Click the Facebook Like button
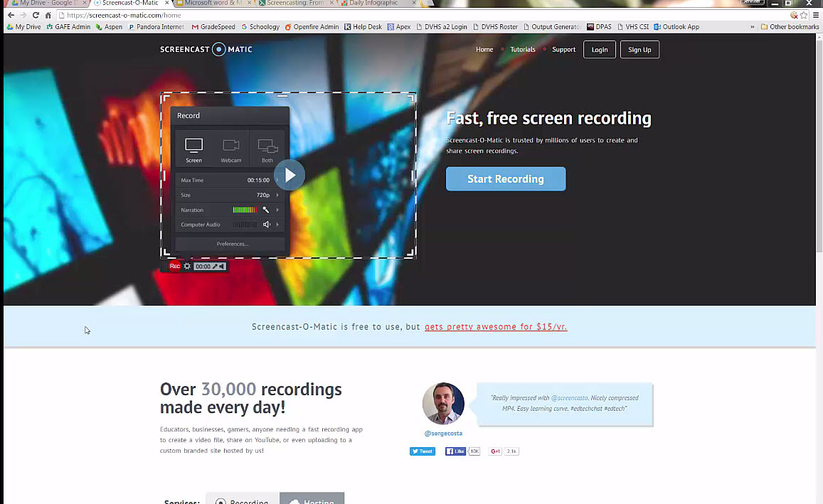The image size is (823, 504). (x=455, y=451)
